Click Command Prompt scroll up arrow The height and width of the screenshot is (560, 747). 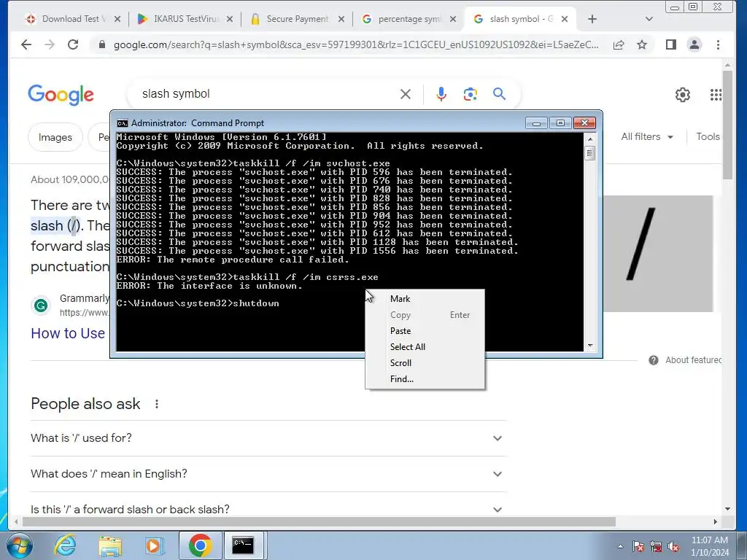click(589, 139)
